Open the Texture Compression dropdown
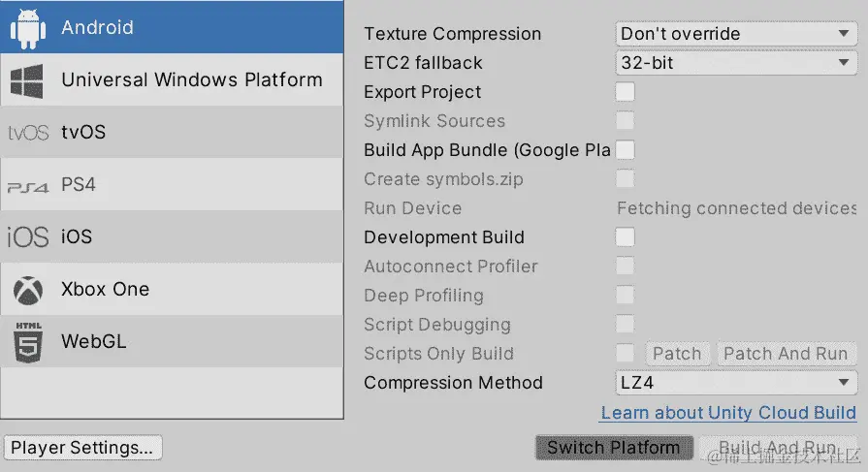Screen dimensions: 868x472 736,34
